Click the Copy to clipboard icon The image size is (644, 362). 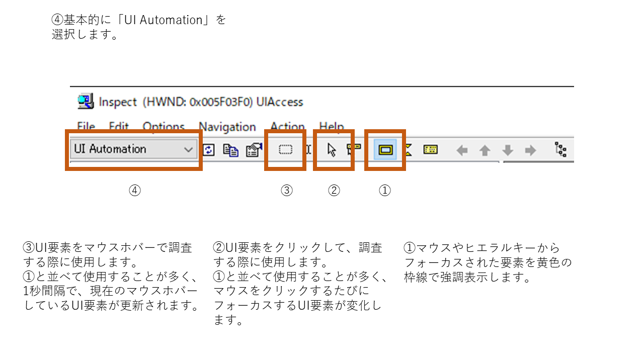pos(230,150)
